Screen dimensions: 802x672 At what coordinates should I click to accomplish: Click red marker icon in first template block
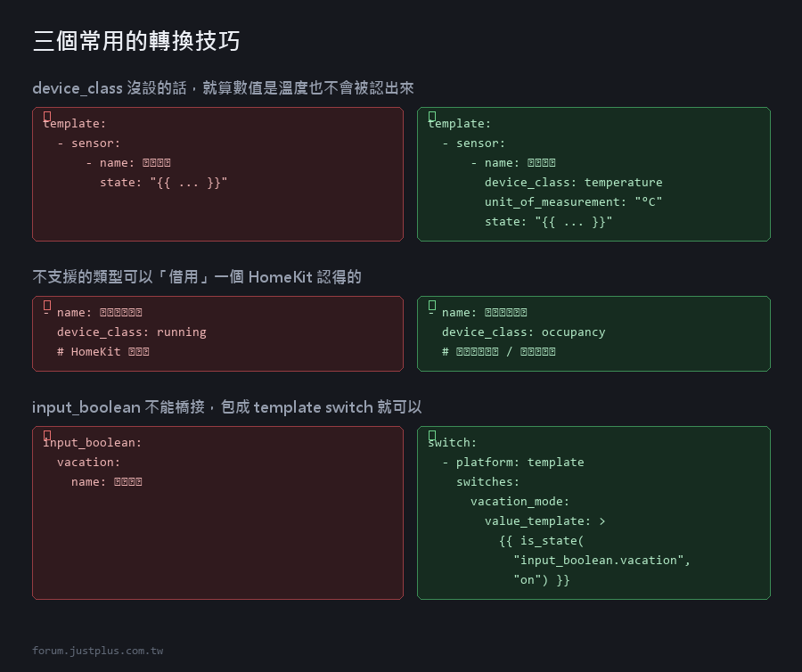tap(47, 117)
